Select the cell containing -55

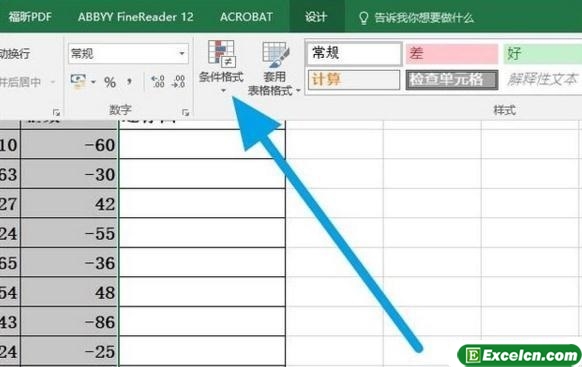pyautogui.click(x=69, y=233)
